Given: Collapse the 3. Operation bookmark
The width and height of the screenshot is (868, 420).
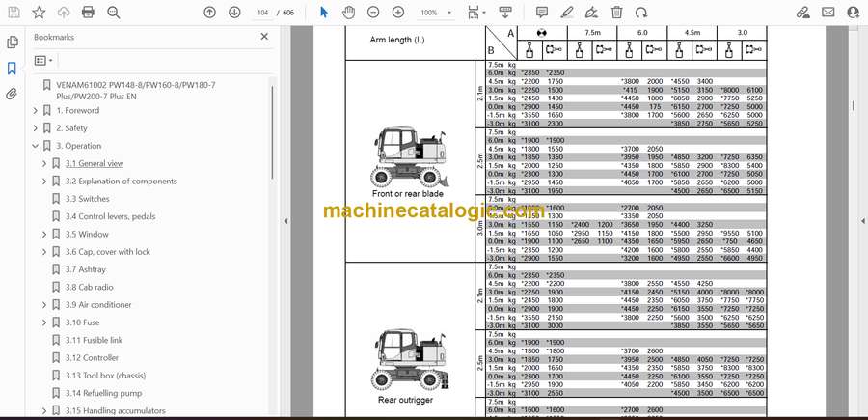Looking at the screenshot, I should (36, 147).
